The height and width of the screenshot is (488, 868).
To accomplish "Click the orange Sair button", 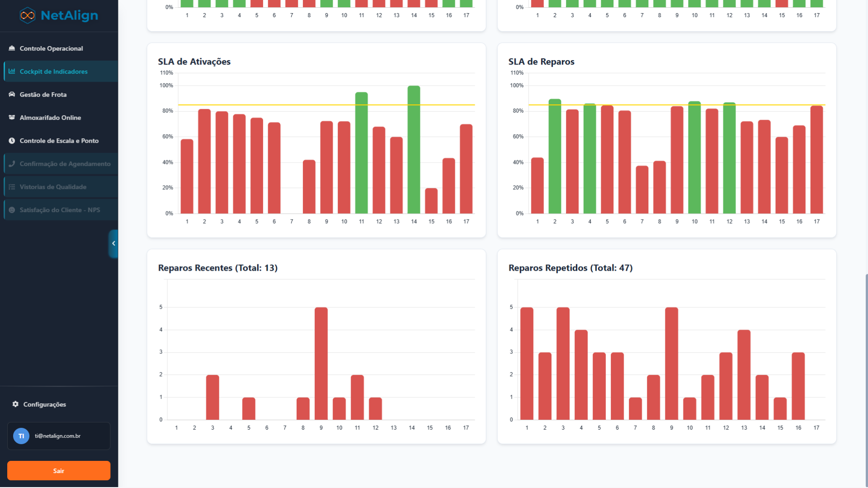I will [59, 471].
